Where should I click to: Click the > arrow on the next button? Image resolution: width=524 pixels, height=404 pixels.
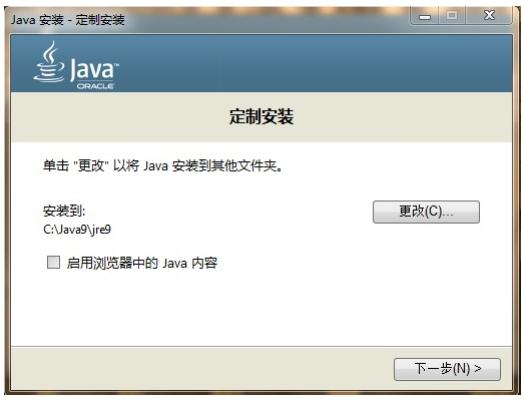tap(478, 369)
